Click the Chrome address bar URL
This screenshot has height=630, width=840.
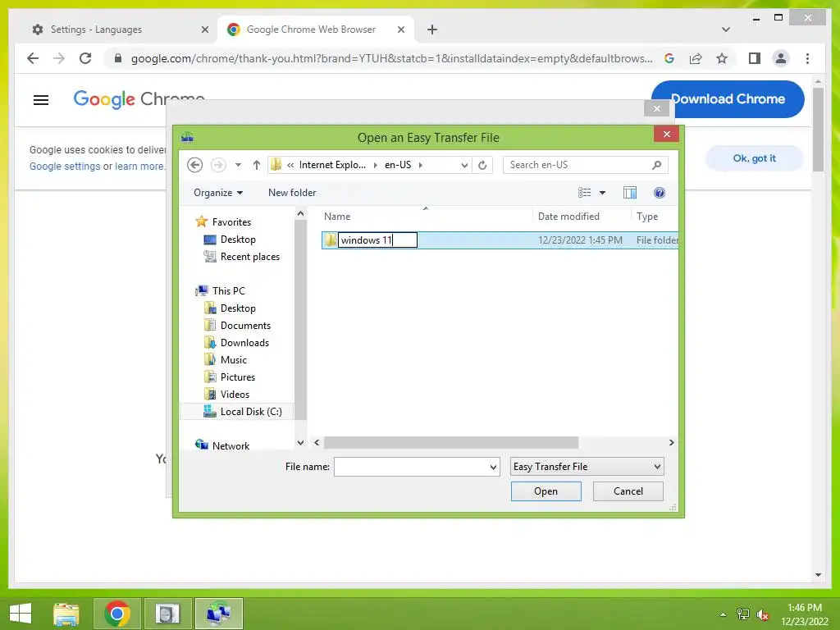[391, 58]
